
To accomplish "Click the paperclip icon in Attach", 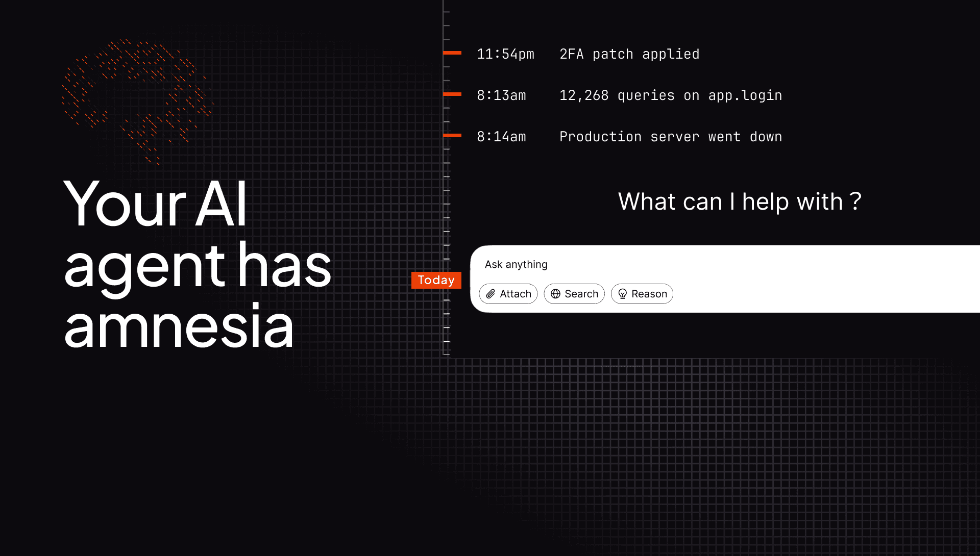I will 491,294.
